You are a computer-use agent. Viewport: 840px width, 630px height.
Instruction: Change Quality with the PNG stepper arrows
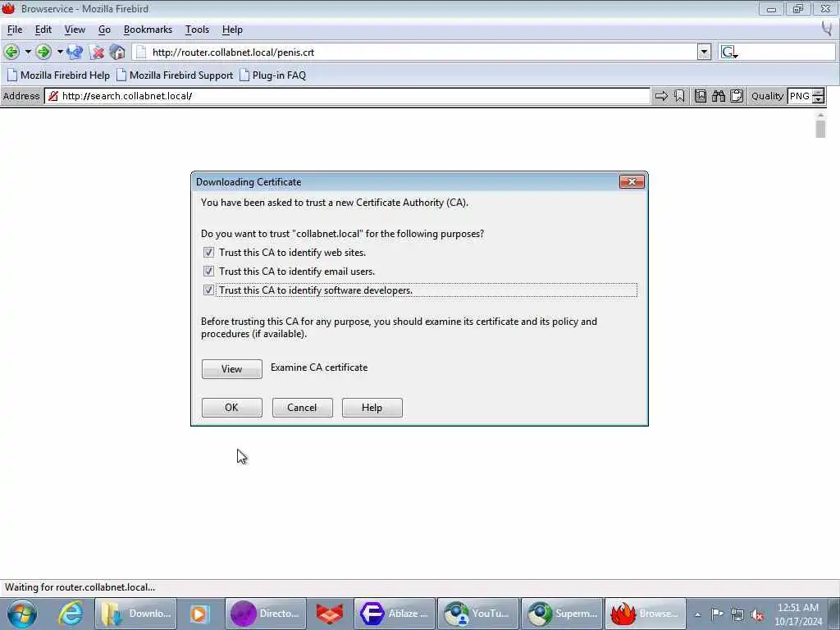(x=818, y=96)
